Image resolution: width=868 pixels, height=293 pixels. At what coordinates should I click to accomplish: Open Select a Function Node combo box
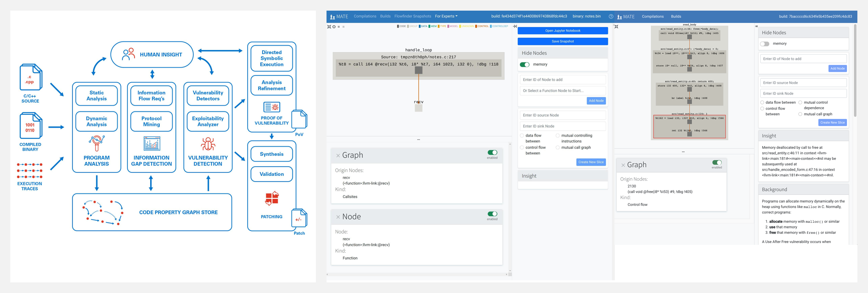tap(563, 91)
